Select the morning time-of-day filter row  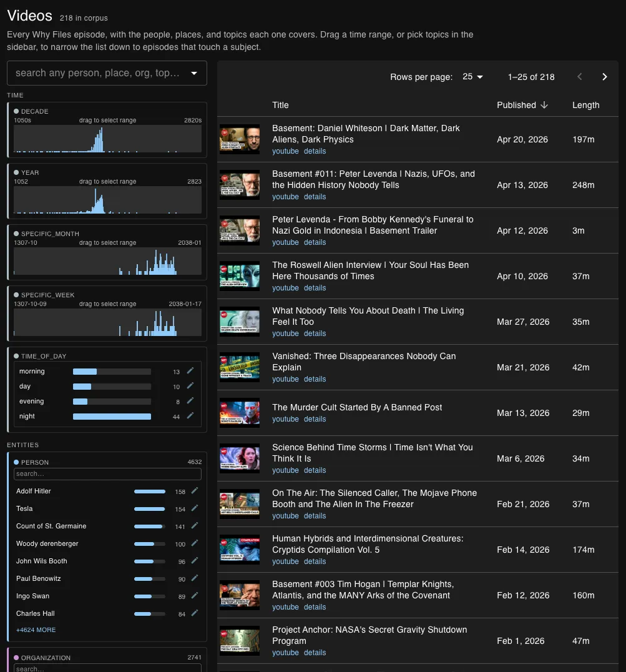tap(107, 371)
